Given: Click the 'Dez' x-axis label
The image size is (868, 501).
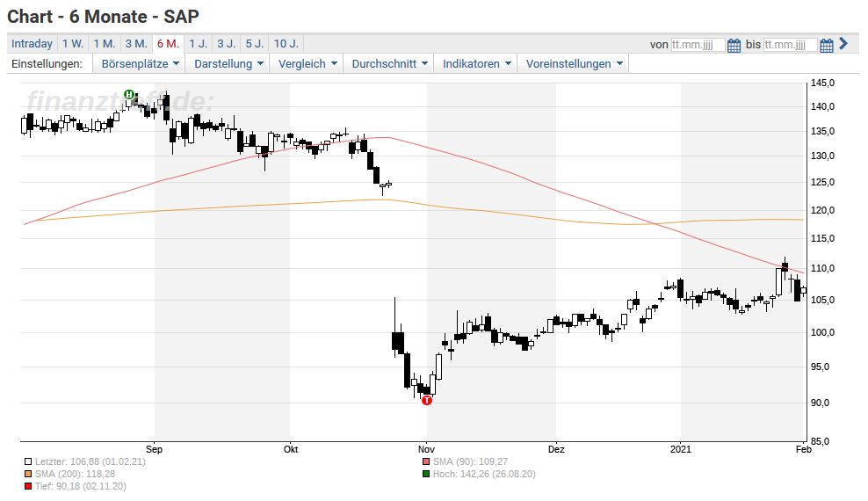Looking at the screenshot, I should (x=556, y=449).
